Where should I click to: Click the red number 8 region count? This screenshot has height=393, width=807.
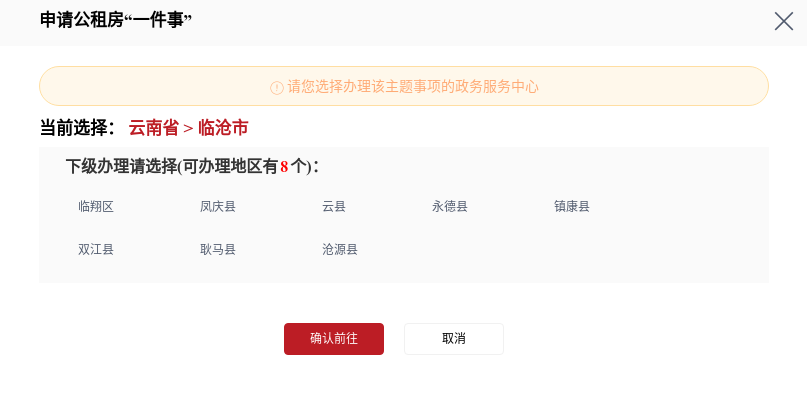284,167
